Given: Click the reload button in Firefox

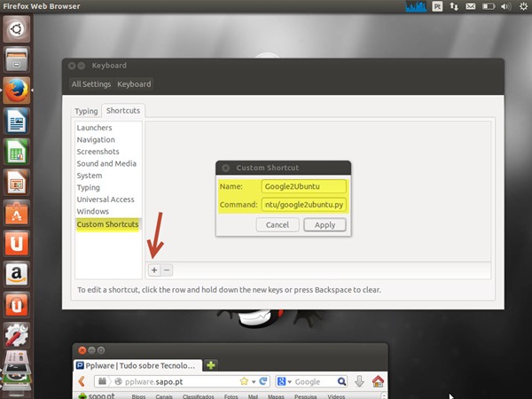Looking at the screenshot, I should tap(263, 381).
